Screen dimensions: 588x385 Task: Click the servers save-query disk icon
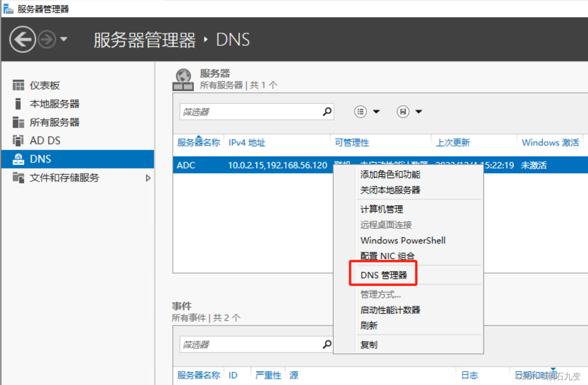tap(403, 112)
